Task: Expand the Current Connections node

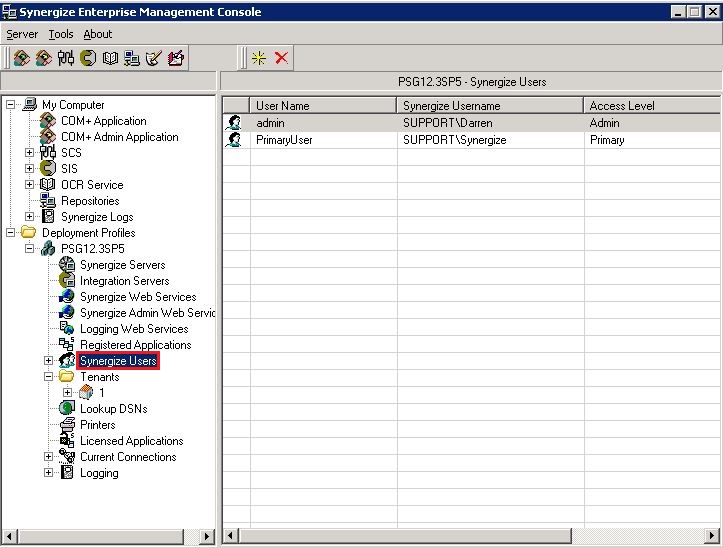Action: (48, 457)
